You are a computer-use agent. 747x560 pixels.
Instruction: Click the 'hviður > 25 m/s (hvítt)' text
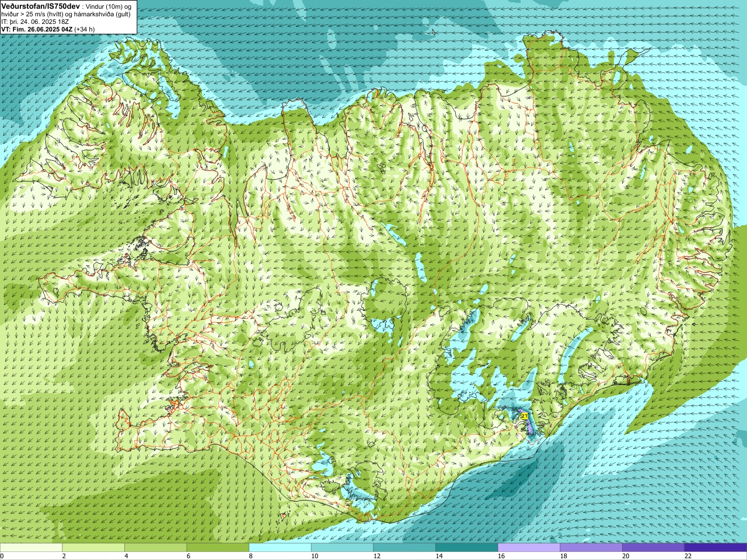point(33,15)
